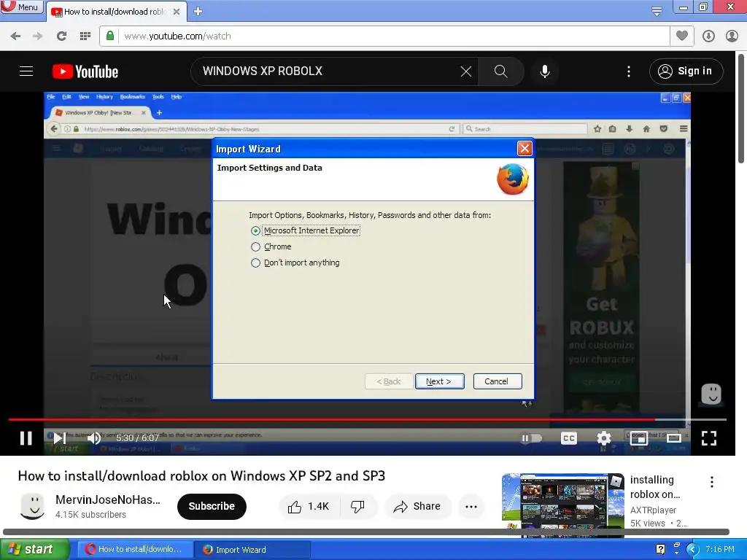Enter fullscreen mode
Image resolution: width=747 pixels, height=560 pixels.
[709, 438]
